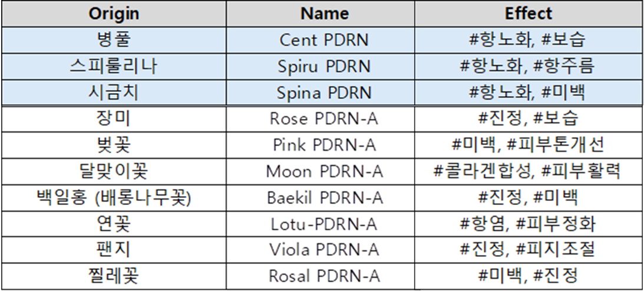Click the Name column header
The height and width of the screenshot is (291, 644).
click(324, 14)
